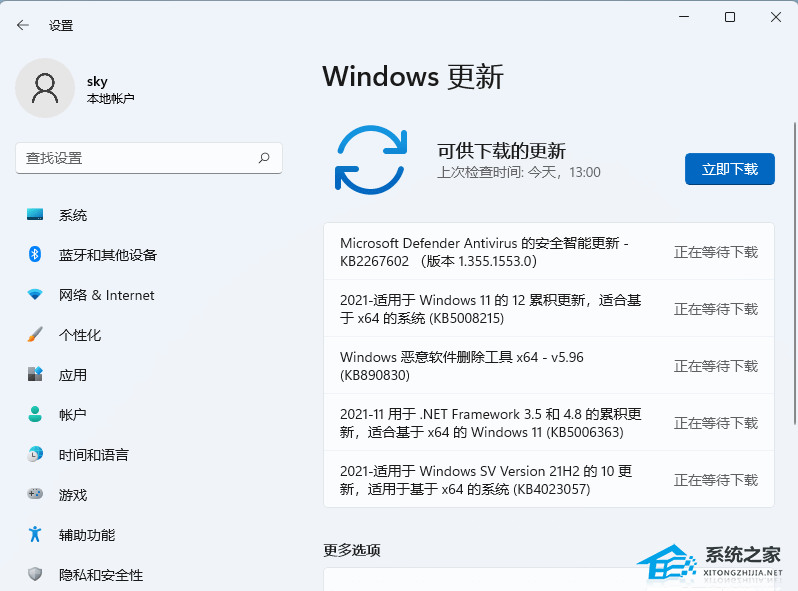Click the 应用 apps icon
Image resolution: width=798 pixels, height=591 pixels.
[35, 374]
